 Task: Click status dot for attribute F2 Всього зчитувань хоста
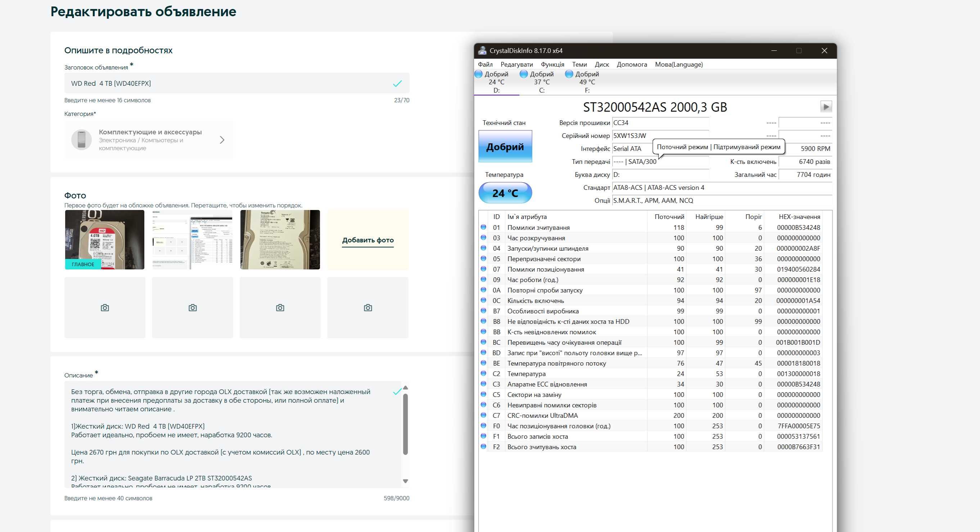pos(483,447)
